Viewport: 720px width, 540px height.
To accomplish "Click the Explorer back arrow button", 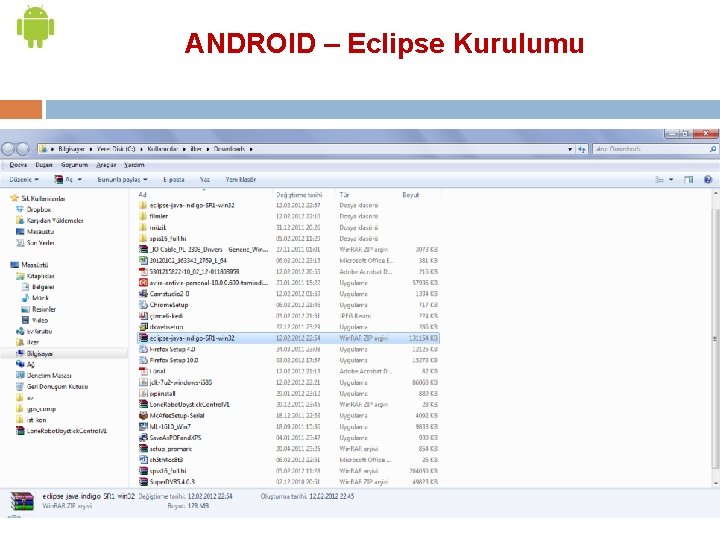I will 8,149.
